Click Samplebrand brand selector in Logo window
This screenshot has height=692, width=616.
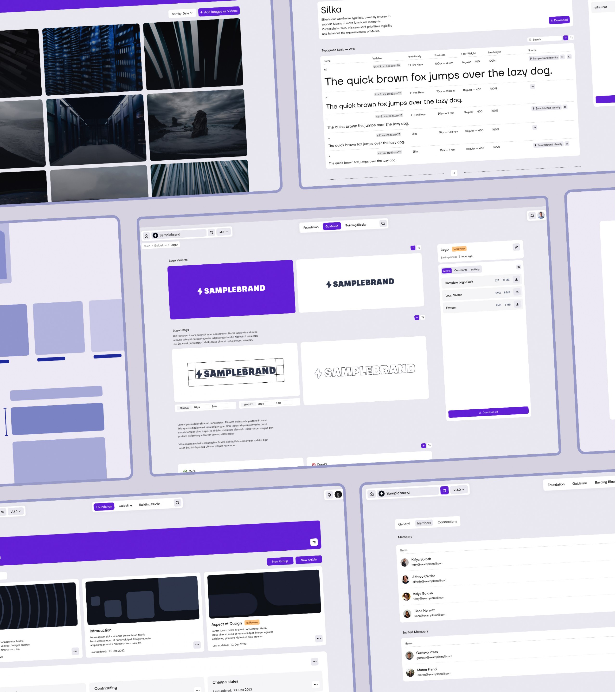179,234
